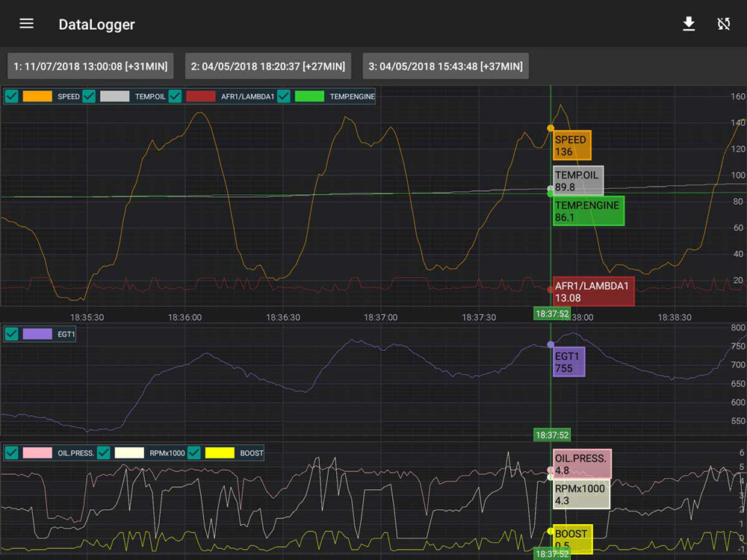
Task: Open the navigation drawer menu
Action: point(26,23)
